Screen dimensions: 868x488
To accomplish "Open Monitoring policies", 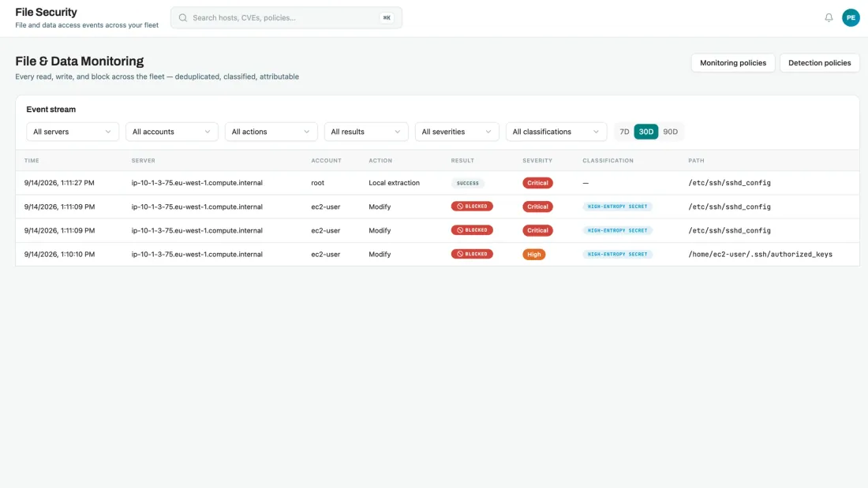I will (733, 63).
